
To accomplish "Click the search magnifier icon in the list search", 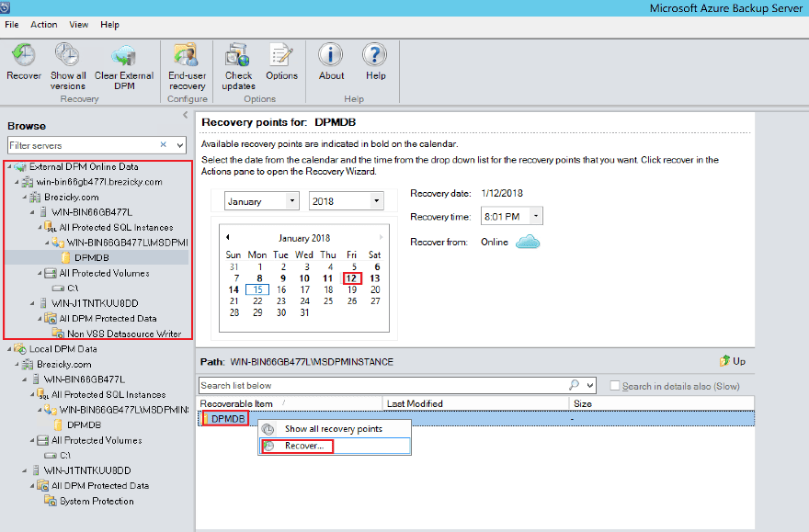I will (575, 385).
